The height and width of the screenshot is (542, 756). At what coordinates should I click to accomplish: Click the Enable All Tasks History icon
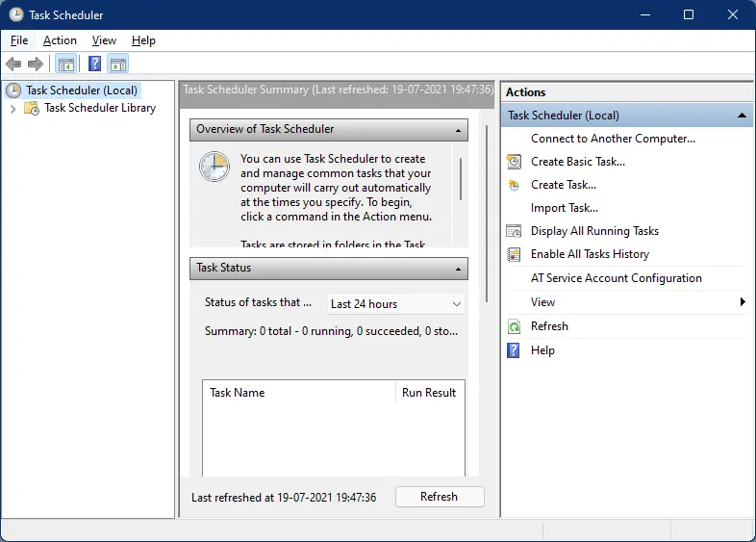click(x=514, y=254)
